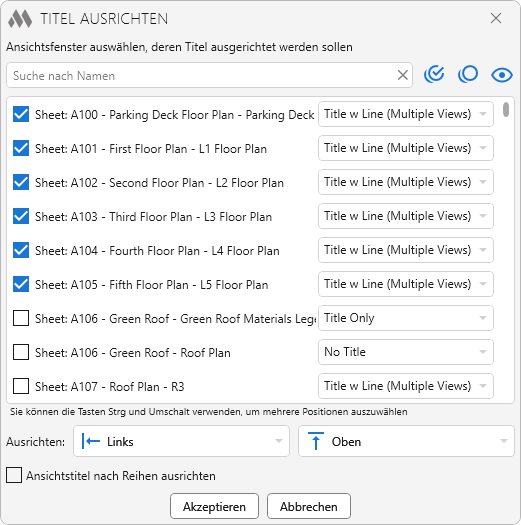Uncheck Sheet A103 Third Floor Plan checkbox
521x525 pixels.
click(x=21, y=216)
